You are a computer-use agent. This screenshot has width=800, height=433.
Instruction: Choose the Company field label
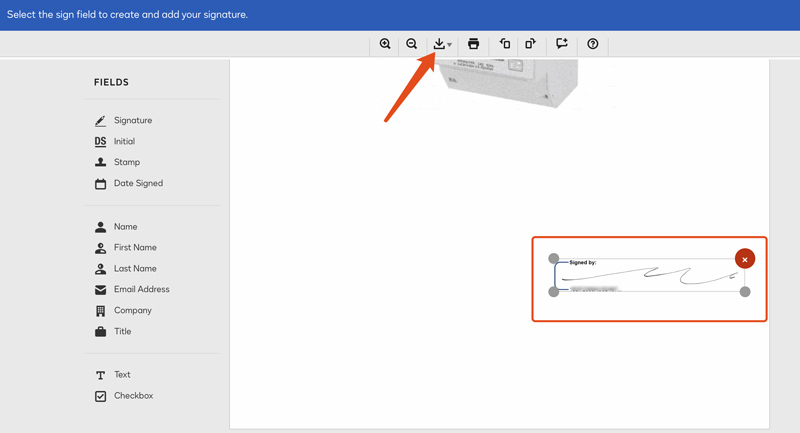[x=133, y=310]
